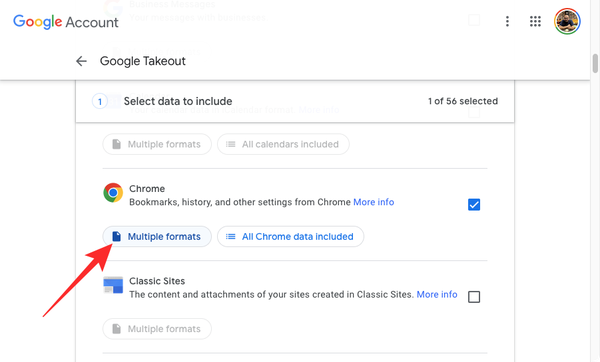Open Classic Sites Multiple formats button

[157, 329]
